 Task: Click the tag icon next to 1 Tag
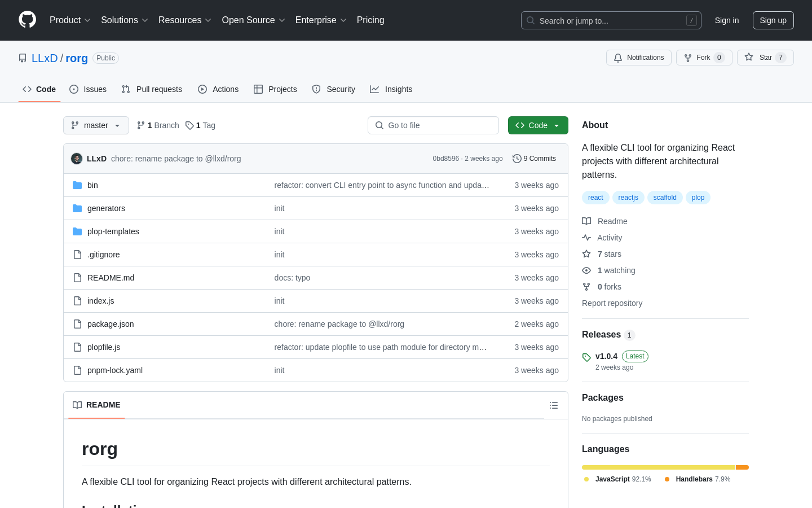189,125
